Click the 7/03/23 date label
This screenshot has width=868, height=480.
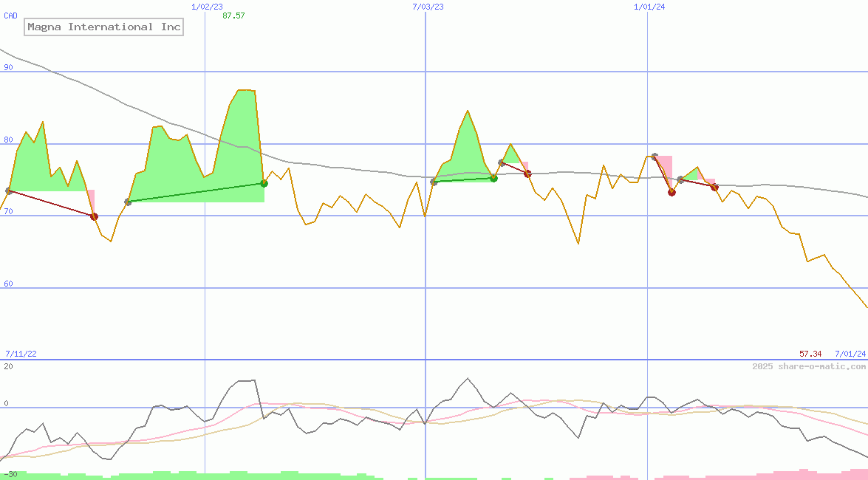point(428,7)
